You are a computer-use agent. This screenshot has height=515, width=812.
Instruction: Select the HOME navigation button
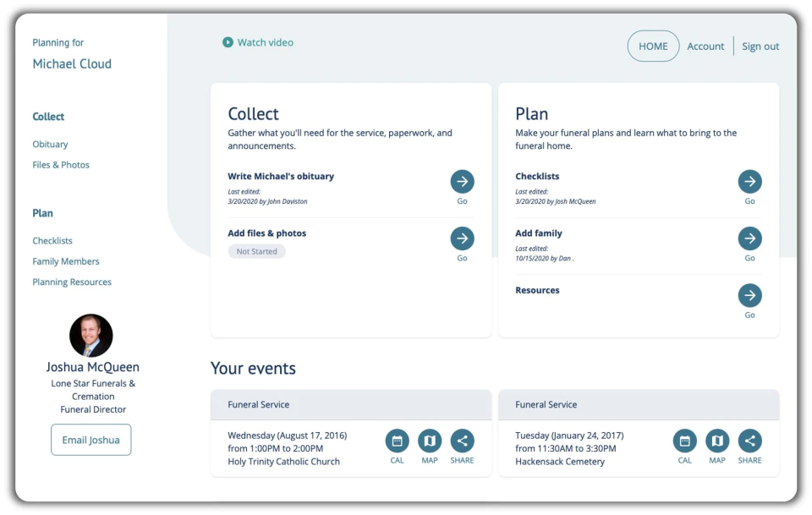(653, 46)
